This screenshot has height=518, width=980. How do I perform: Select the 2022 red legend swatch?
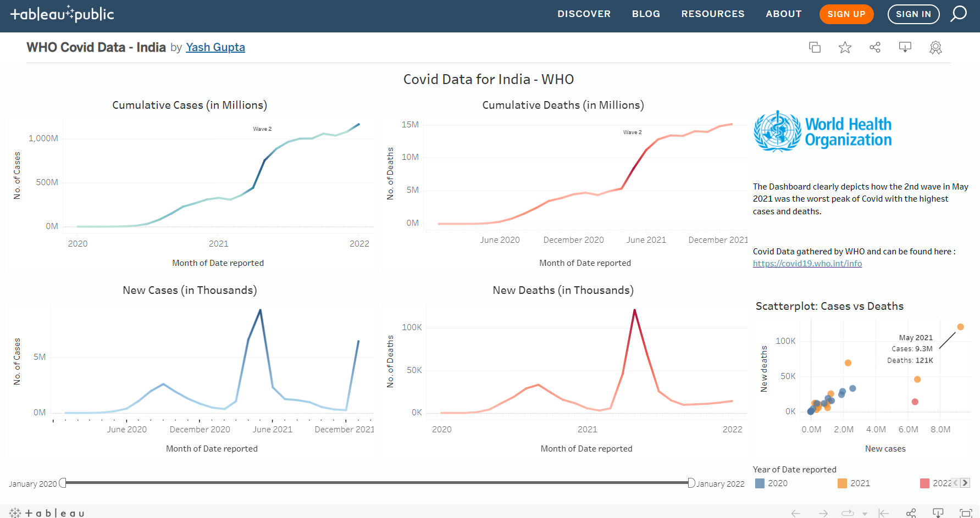click(924, 483)
